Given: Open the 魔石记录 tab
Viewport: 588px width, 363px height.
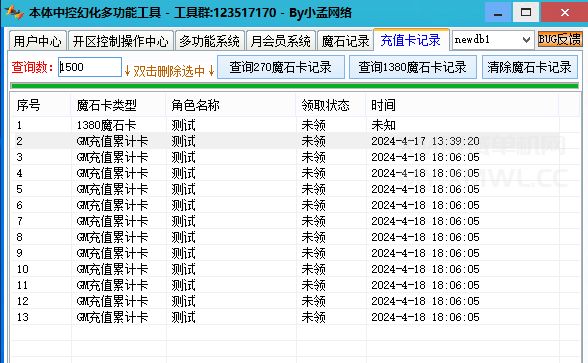Looking at the screenshot, I should (x=345, y=40).
